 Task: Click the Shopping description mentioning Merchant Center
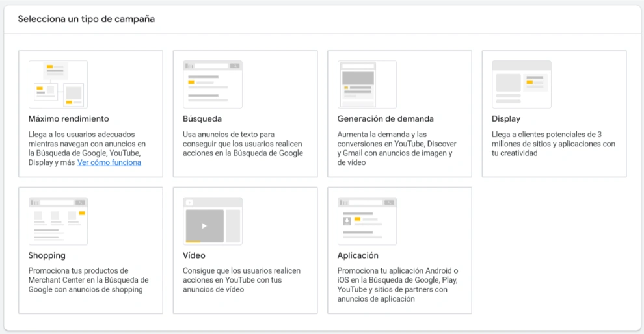(88, 280)
